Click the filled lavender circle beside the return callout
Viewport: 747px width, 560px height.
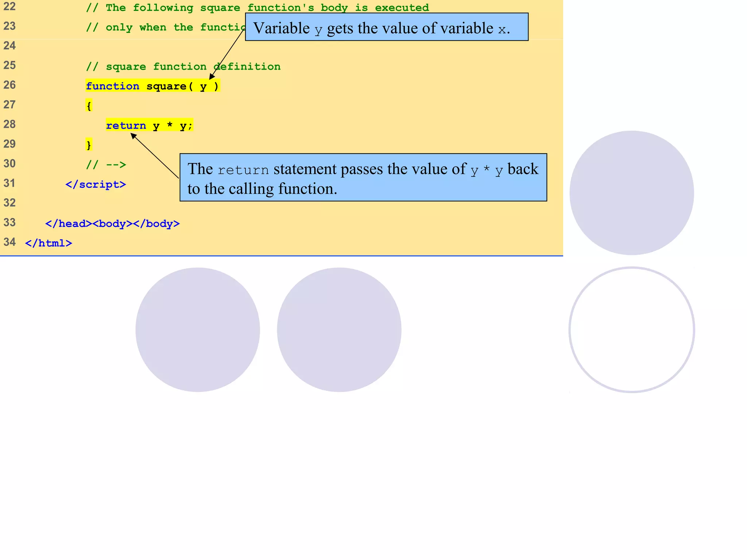632,193
